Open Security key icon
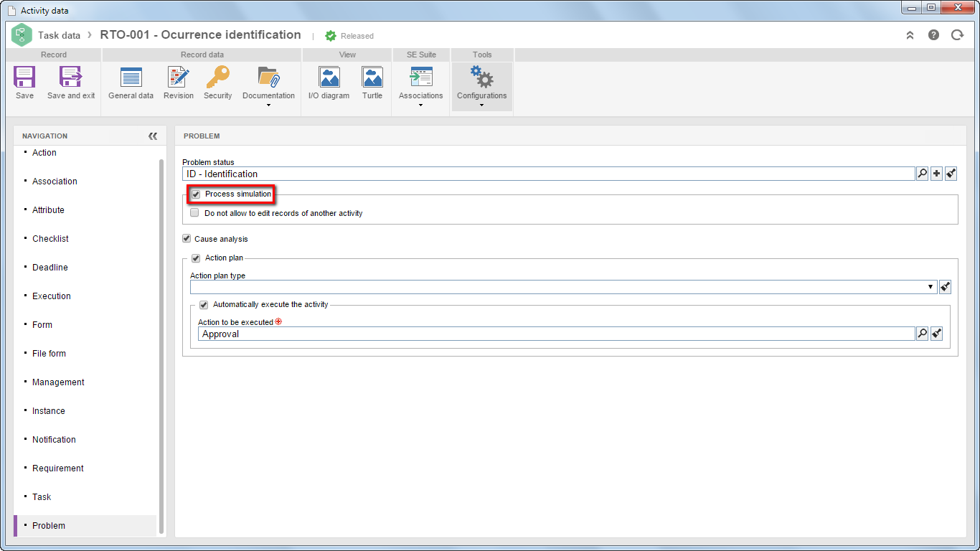The image size is (980, 551). 217,77
